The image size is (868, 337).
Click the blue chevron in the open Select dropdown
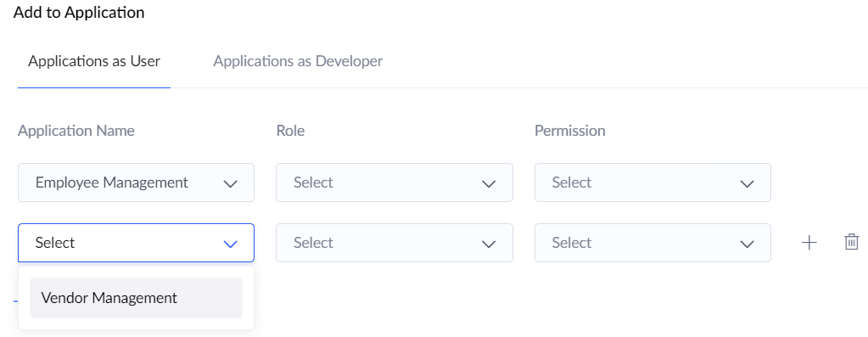pos(230,244)
